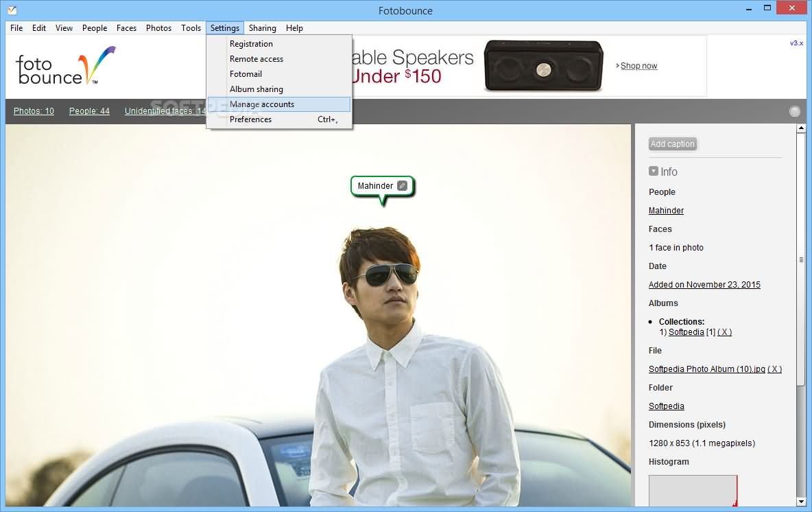This screenshot has width=812, height=512.
Task: Click the People: 44 link
Action: 89,111
